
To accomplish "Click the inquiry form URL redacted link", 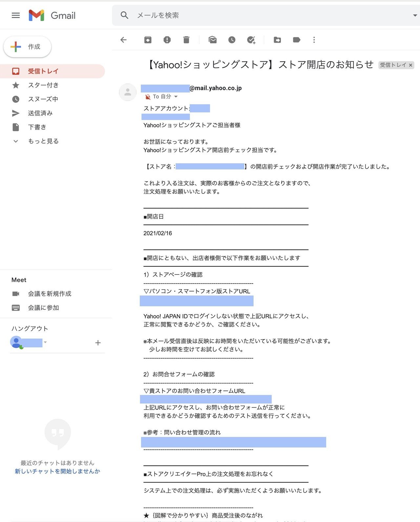I will pyautogui.click(x=206, y=399).
